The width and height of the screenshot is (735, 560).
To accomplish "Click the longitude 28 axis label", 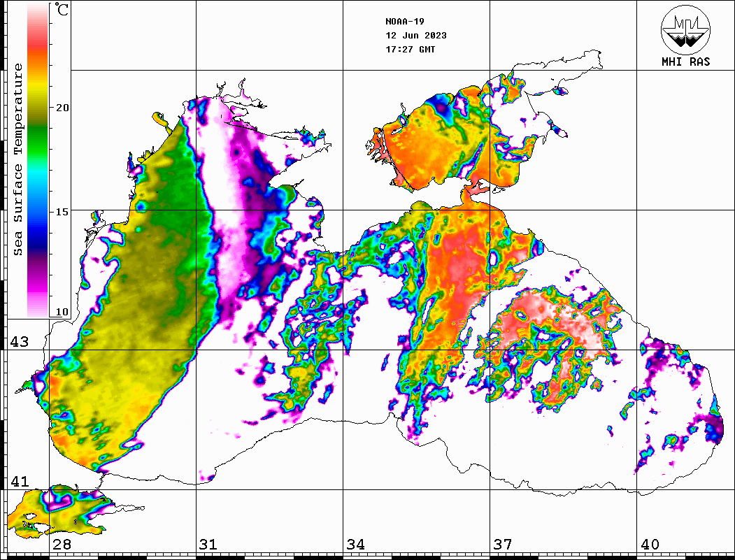I will (62, 545).
